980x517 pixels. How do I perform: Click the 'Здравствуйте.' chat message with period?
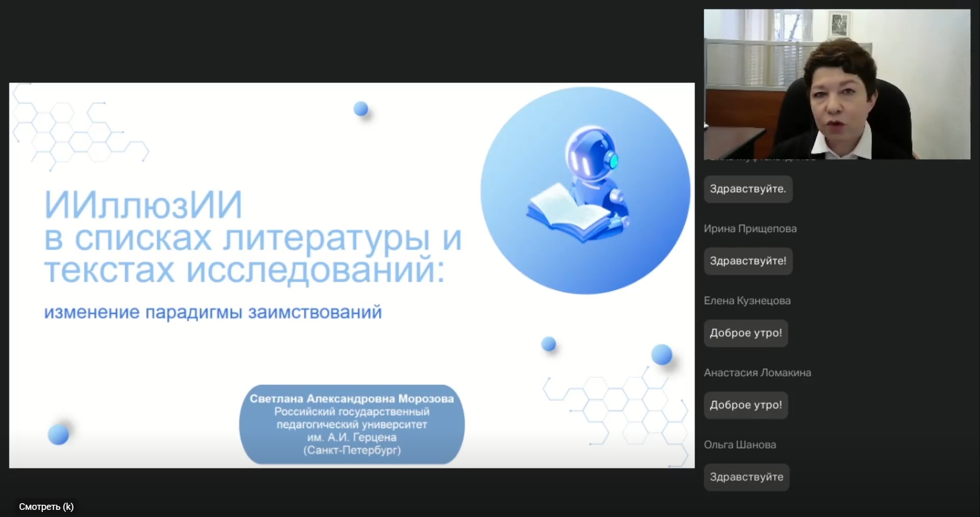(748, 189)
